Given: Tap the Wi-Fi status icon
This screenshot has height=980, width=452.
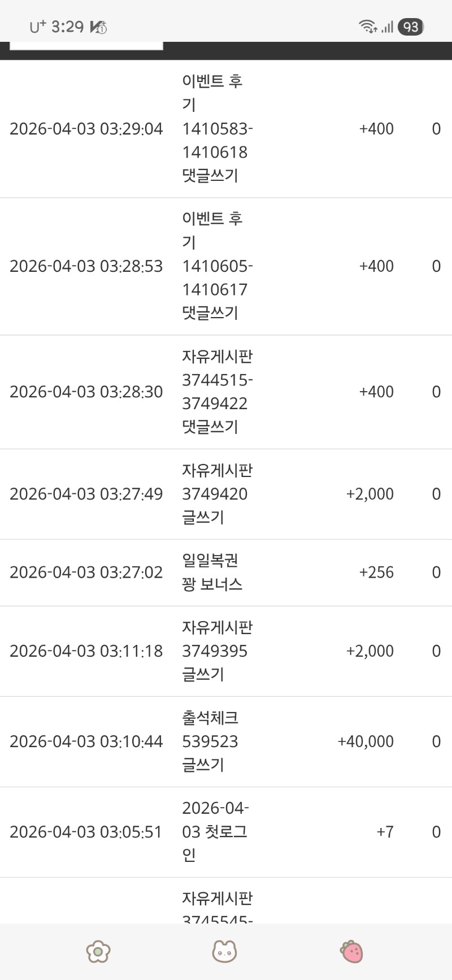Looking at the screenshot, I should [x=367, y=27].
